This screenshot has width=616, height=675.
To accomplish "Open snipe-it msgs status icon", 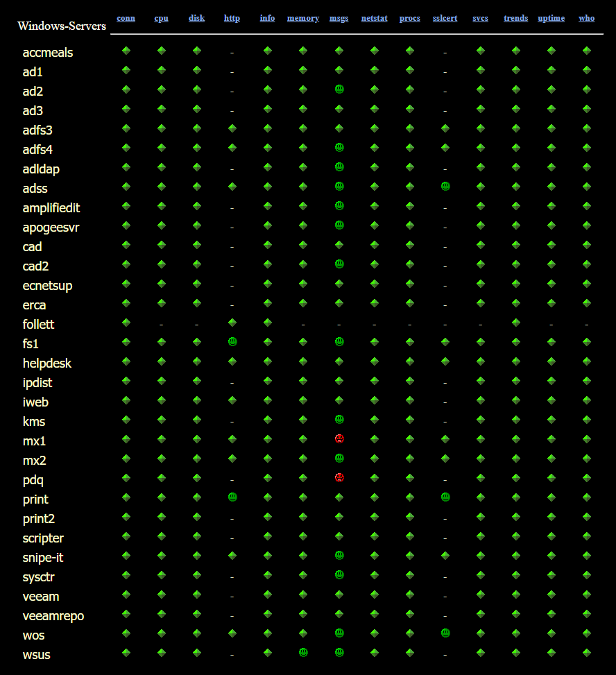I will [x=339, y=556].
